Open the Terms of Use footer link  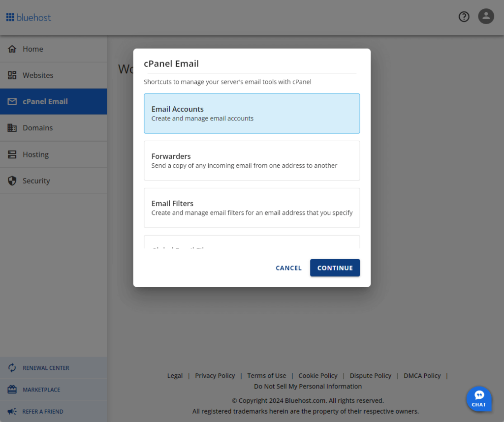tap(266, 376)
